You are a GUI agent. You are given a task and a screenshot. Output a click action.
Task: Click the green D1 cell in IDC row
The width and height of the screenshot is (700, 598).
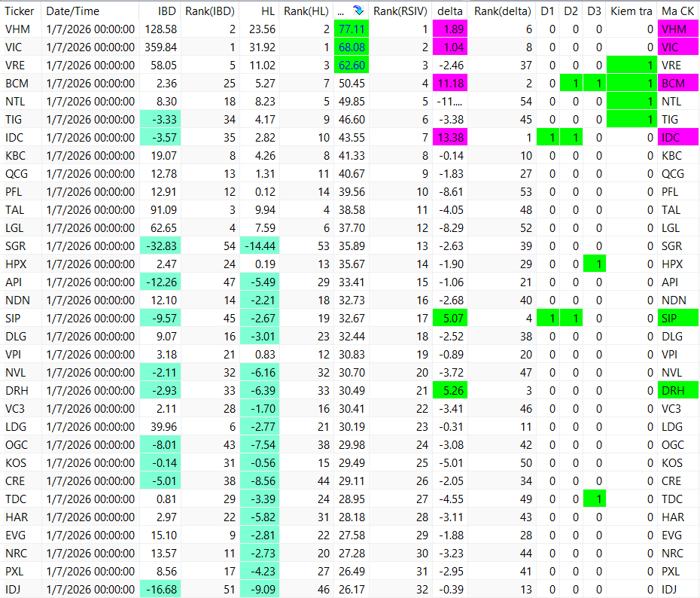point(548,138)
